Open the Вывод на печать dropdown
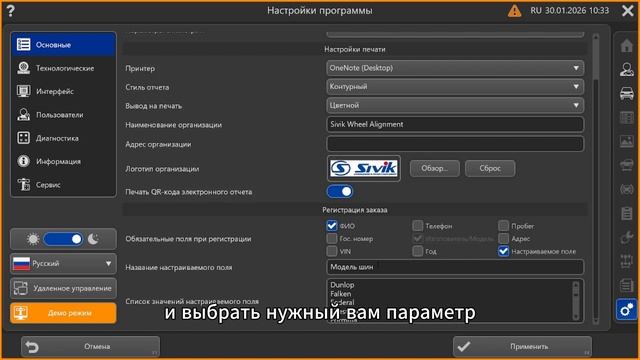Viewport: 640px width, 360px height. pyautogui.click(x=455, y=105)
